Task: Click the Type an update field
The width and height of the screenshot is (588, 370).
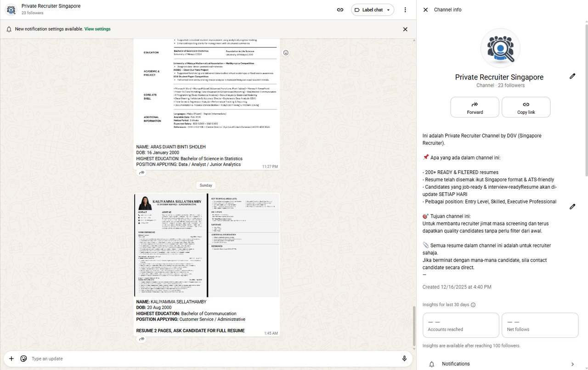Action: pyautogui.click(x=214, y=359)
